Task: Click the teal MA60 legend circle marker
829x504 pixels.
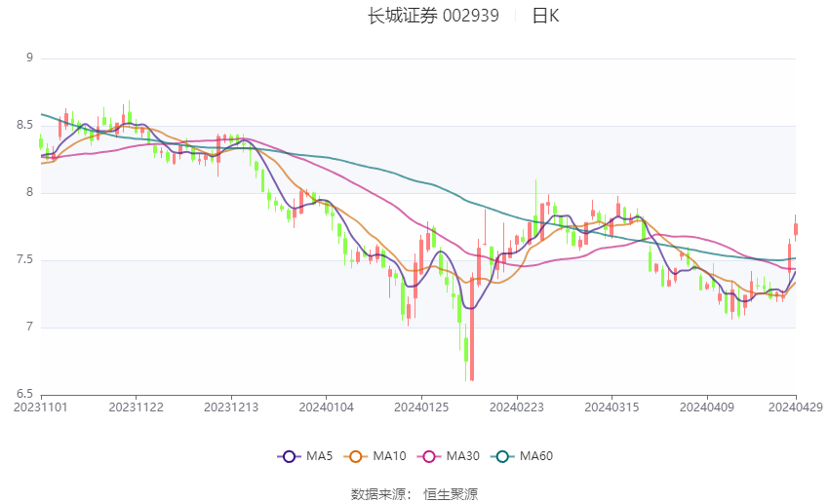Action: click(x=502, y=456)
